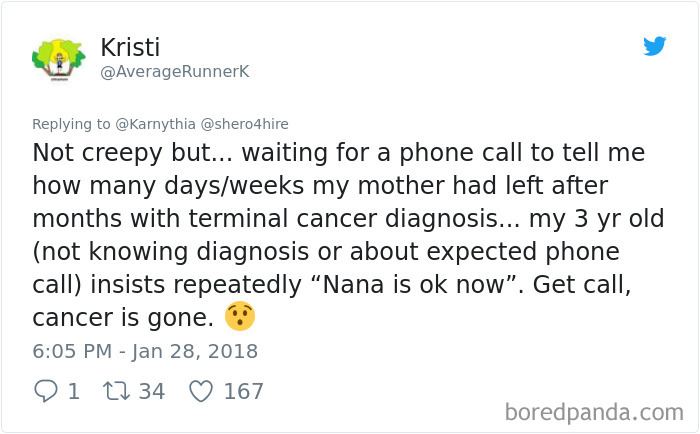Click the like count number 167
This screenshot has width=700, height=434.
[243, 391]
